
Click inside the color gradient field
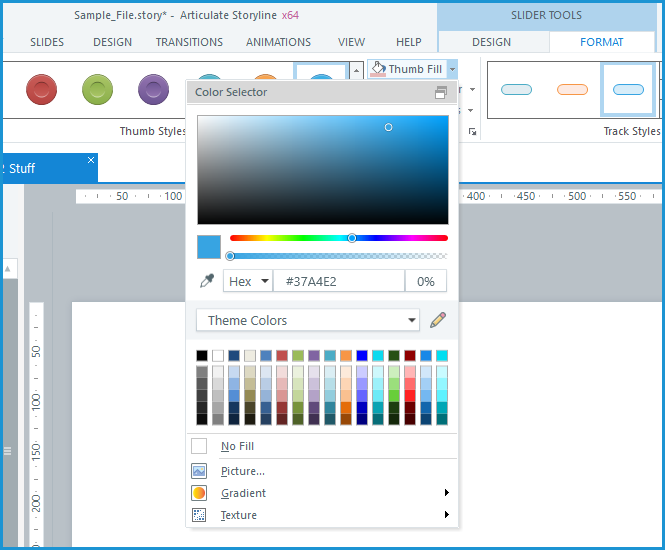click(323, 170)
